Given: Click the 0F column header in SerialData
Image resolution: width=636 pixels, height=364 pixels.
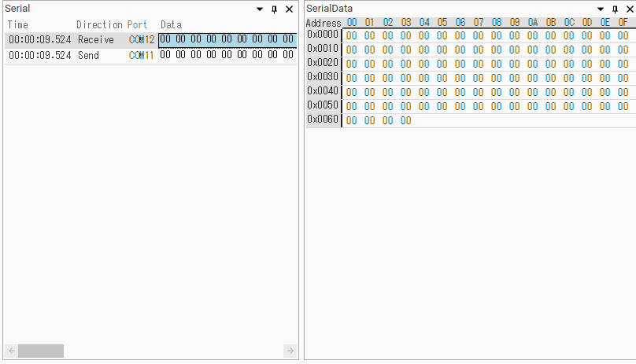Looking at the screenshot, I should point(623,23).
